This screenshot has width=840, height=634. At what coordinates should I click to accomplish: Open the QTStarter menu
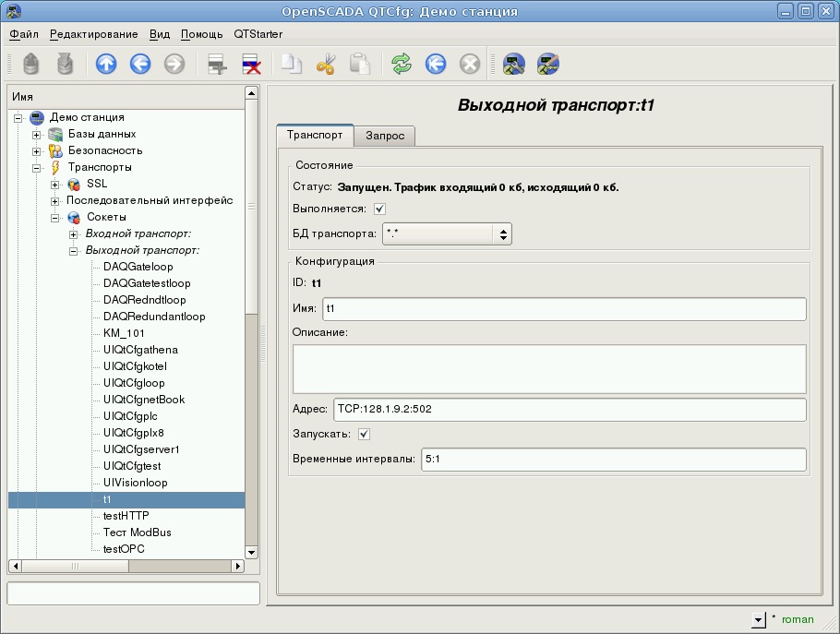tap(258, 34)
